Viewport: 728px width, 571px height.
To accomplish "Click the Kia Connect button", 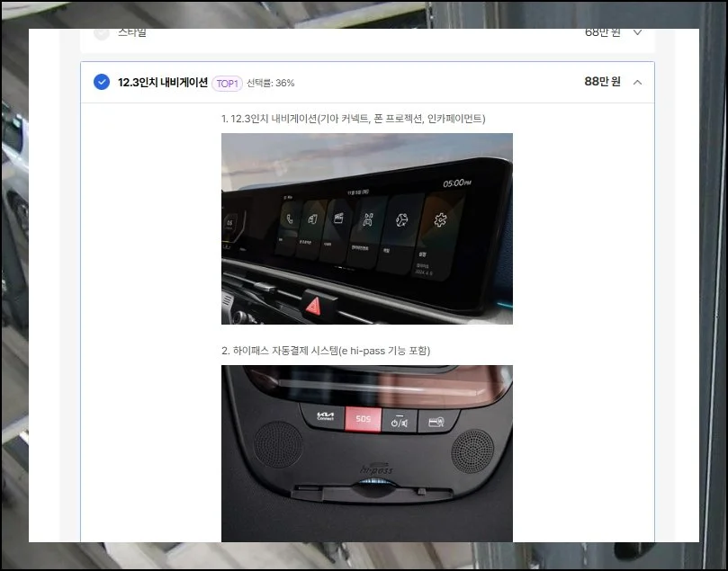I will pos(325,417).
